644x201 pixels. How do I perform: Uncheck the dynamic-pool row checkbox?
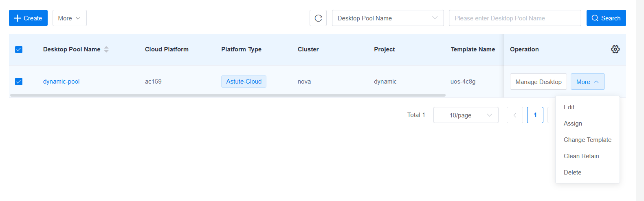19,82
